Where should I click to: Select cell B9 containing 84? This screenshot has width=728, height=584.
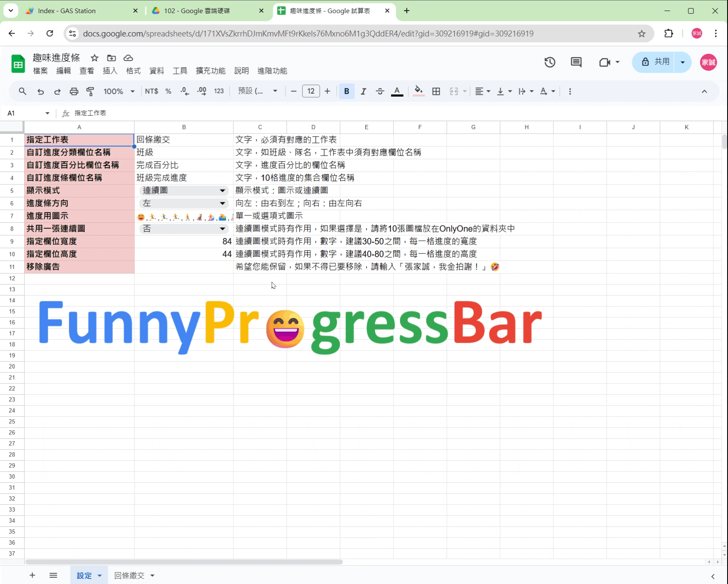tap(183, 241)
